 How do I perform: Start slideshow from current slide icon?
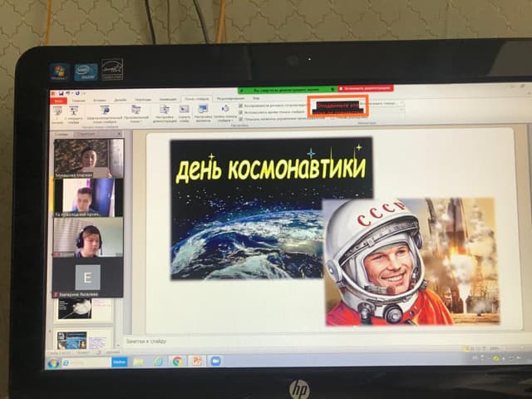point(74,111)
